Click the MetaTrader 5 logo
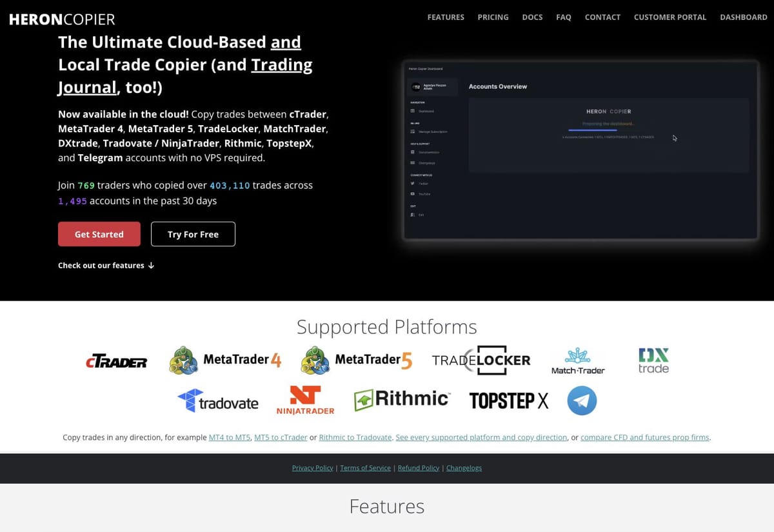Image resolution: width=774 pixels, height=532 pixels. pos(357,360)
